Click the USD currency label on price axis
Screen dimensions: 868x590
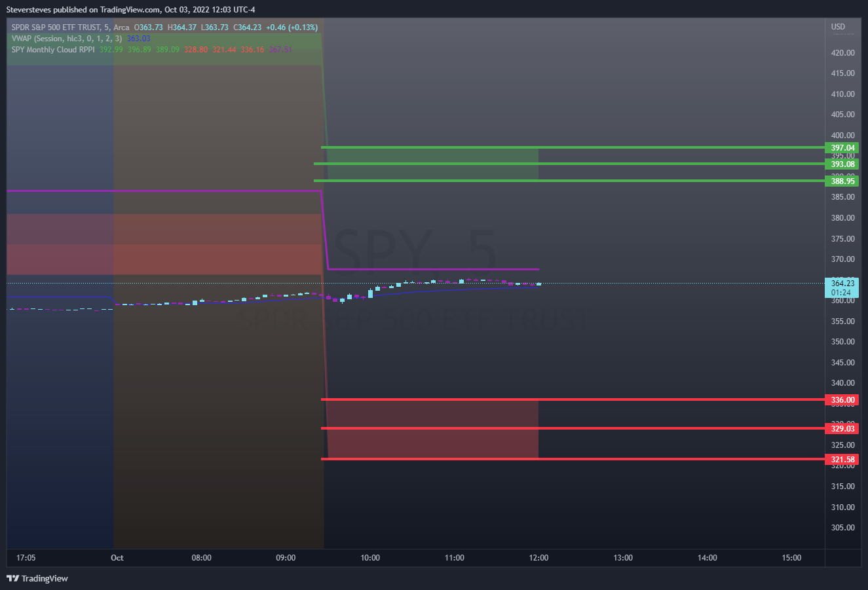838,27
